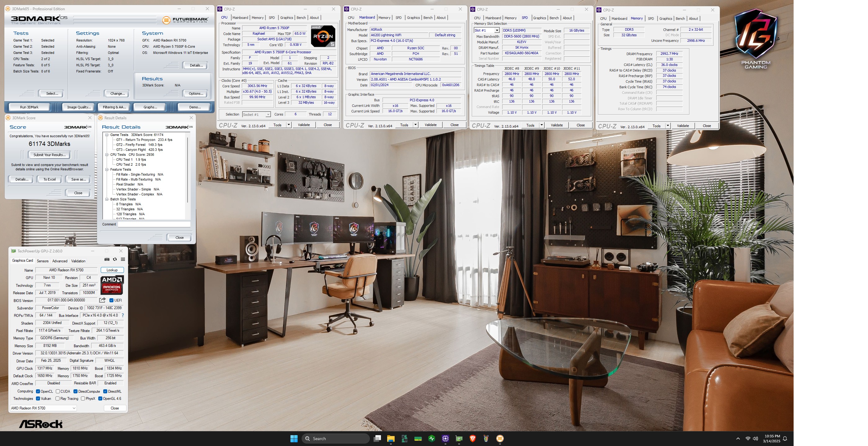868x446 pixels.
Task: Open the paint brushes cup taskbar icon
Action: (486, 438)
